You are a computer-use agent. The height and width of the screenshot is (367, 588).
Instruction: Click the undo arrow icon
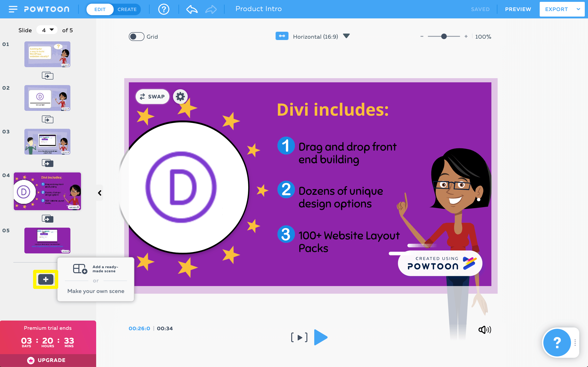pos(192,9)
